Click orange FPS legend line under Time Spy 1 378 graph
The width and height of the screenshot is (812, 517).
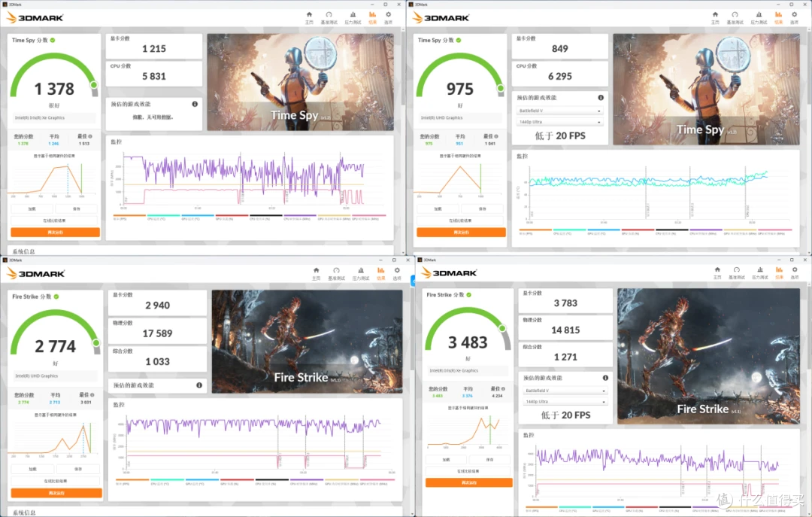point(129,215)
